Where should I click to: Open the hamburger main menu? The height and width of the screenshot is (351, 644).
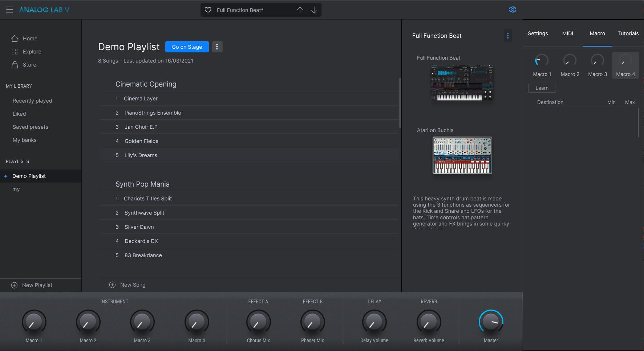(x=10, y=10)
